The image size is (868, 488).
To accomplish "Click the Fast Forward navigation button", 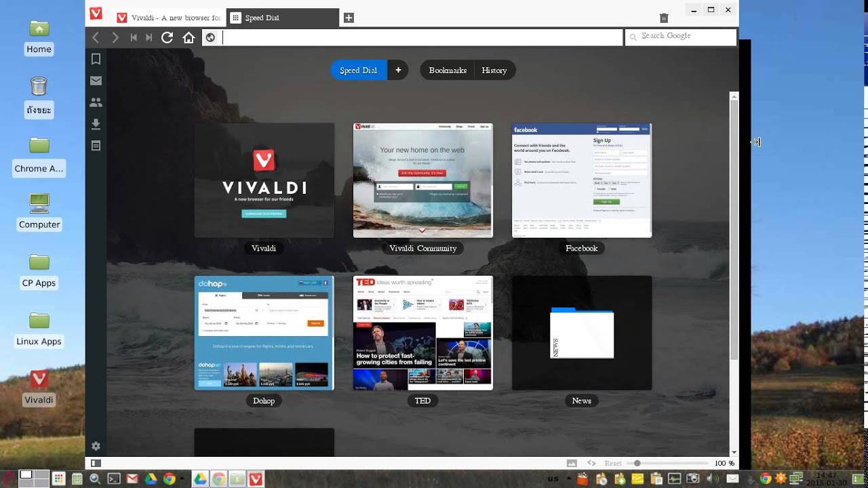I will pyautogui.click(x=149, y=38).
